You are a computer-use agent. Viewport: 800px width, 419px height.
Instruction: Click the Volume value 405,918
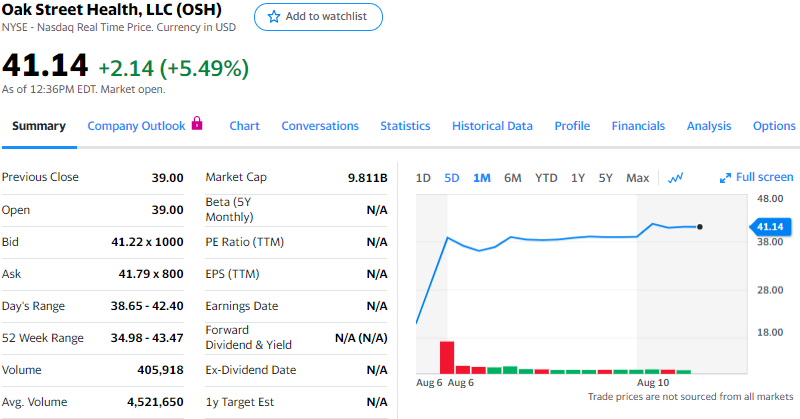pos(160,370)
